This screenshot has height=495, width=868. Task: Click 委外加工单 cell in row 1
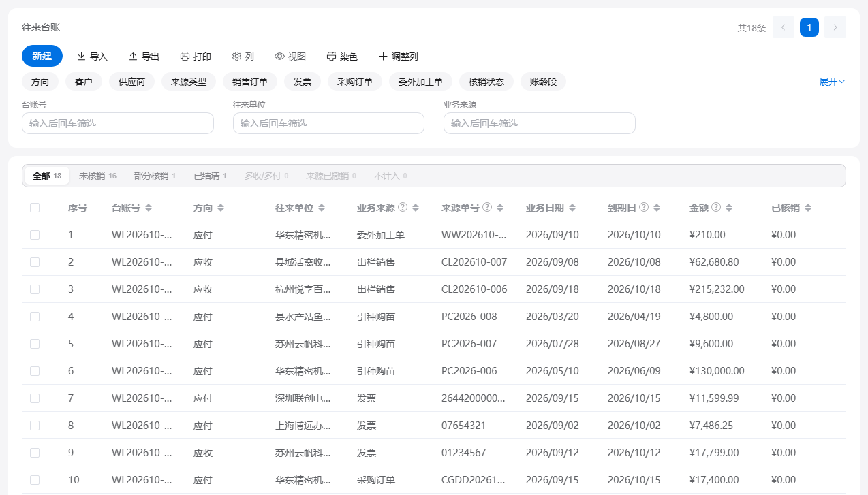coord(381,235)
